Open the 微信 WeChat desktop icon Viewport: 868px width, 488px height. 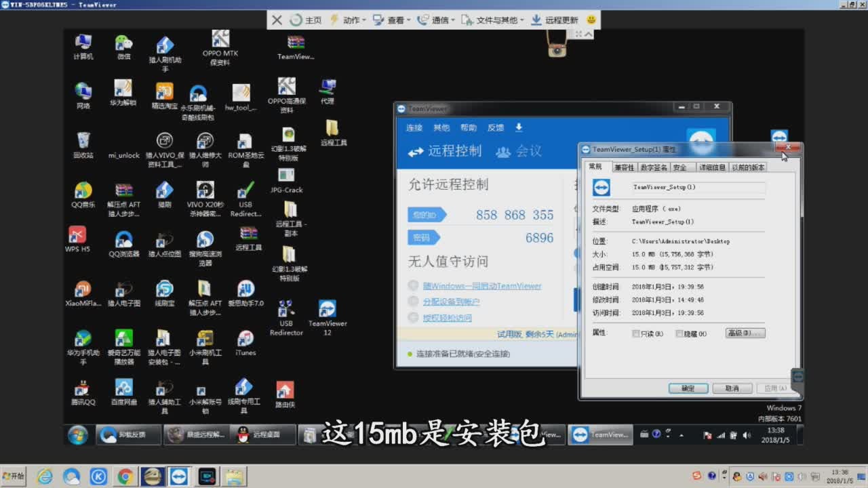pyautogui.click(x=123, y=47)
